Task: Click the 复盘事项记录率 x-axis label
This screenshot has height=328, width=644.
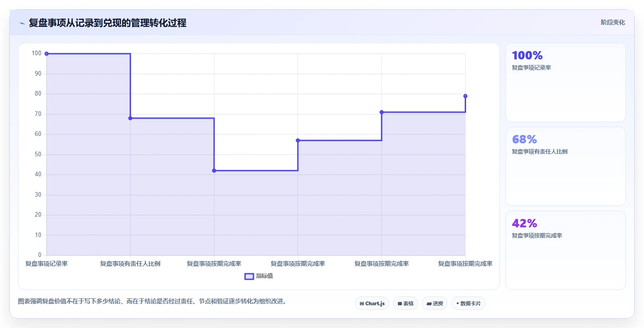Action: tap(46, 264)
